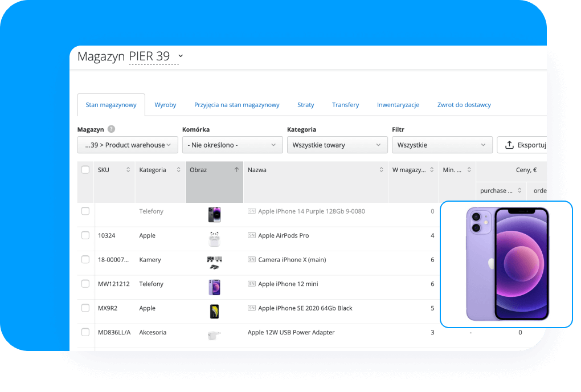This screenshot has width=581, height=392.
Task: Click the export icon on Eksportuj button
Action: pos(509,145)
